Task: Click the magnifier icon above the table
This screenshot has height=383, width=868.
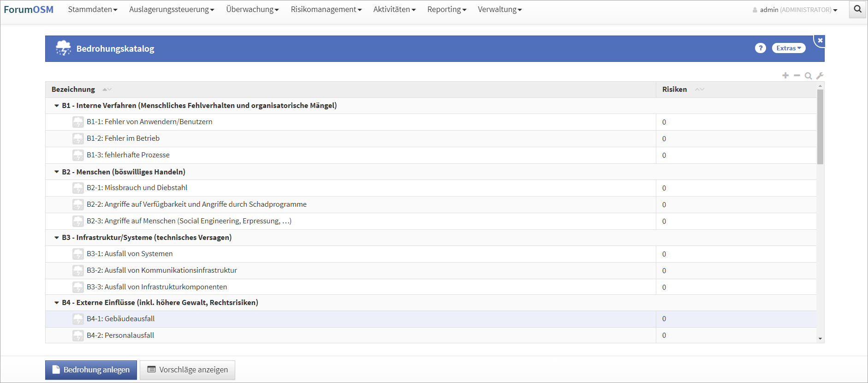Action: [808, 76]
